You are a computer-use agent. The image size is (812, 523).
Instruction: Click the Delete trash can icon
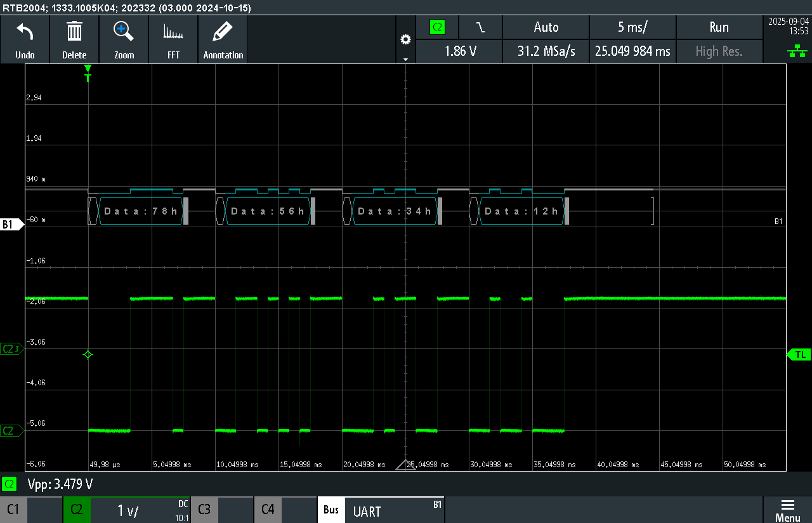pos(74,39)
